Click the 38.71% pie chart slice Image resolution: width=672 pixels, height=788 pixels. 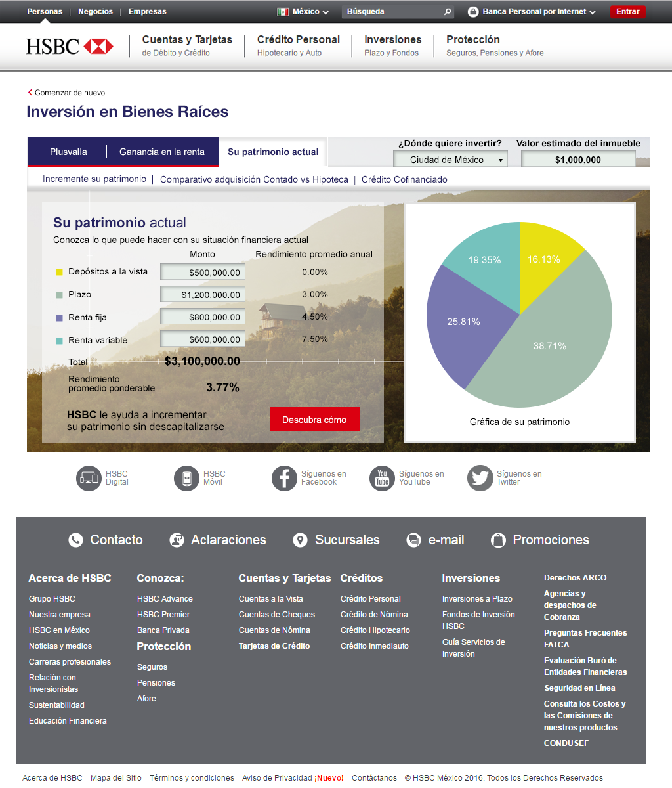(549, 346)
